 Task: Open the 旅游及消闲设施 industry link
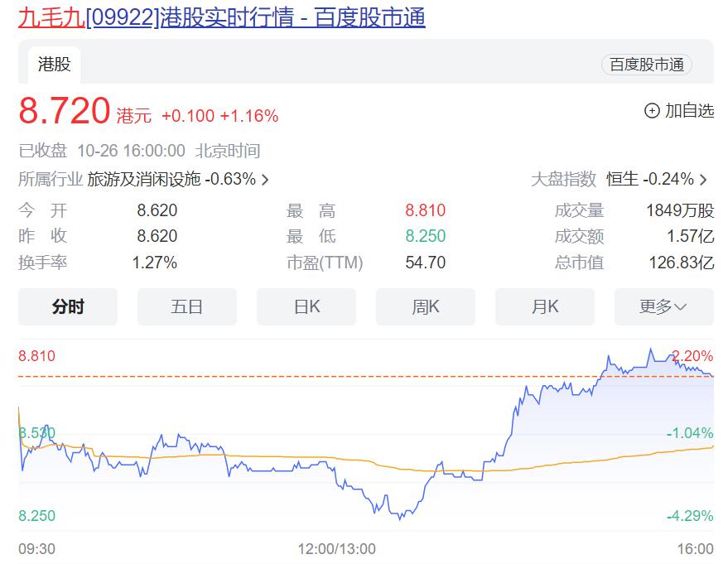pos(144,179)
